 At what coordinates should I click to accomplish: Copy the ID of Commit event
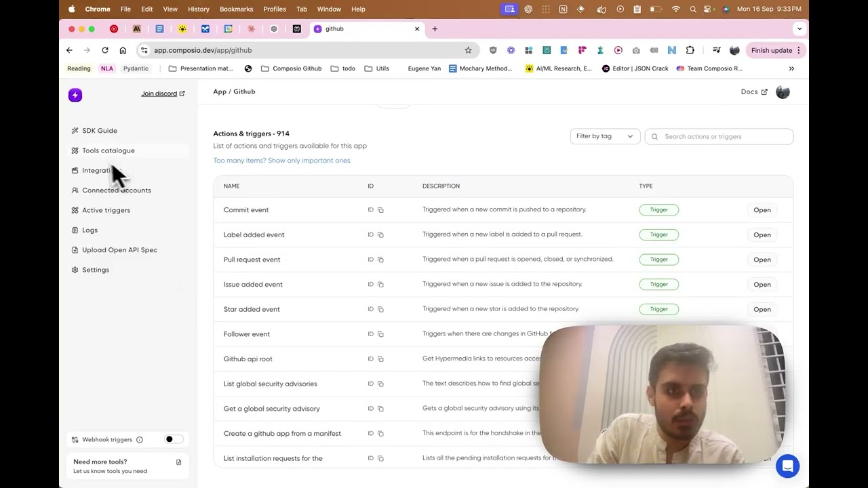(380, 210)
